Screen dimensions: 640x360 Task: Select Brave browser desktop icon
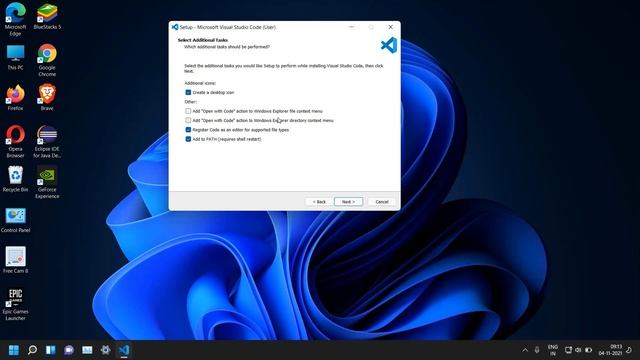(x=47, y=98)
